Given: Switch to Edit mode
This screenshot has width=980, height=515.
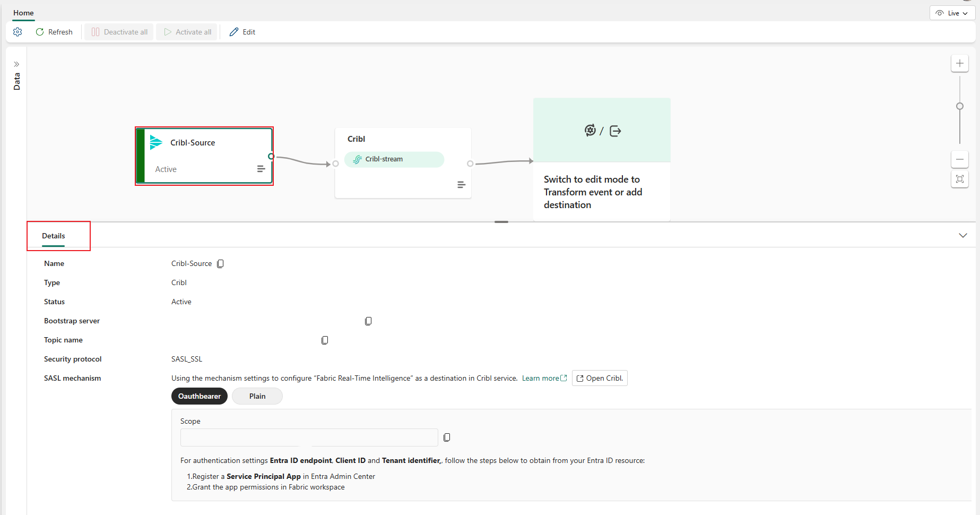Looking at the screenshot, I should (242, 32).
